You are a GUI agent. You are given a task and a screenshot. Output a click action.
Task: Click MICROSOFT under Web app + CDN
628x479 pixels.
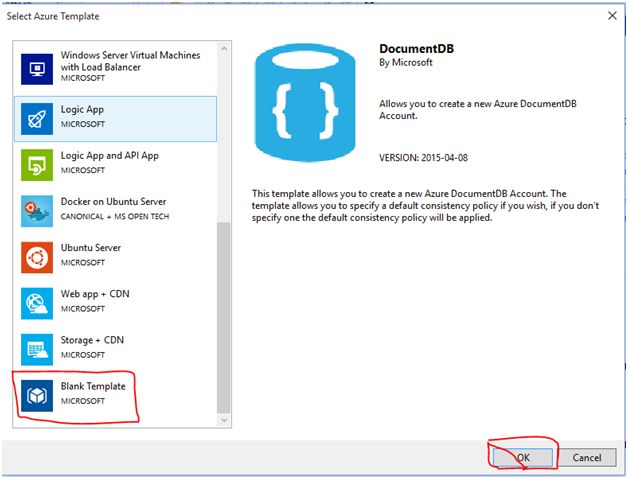click(x=83, y=309)
